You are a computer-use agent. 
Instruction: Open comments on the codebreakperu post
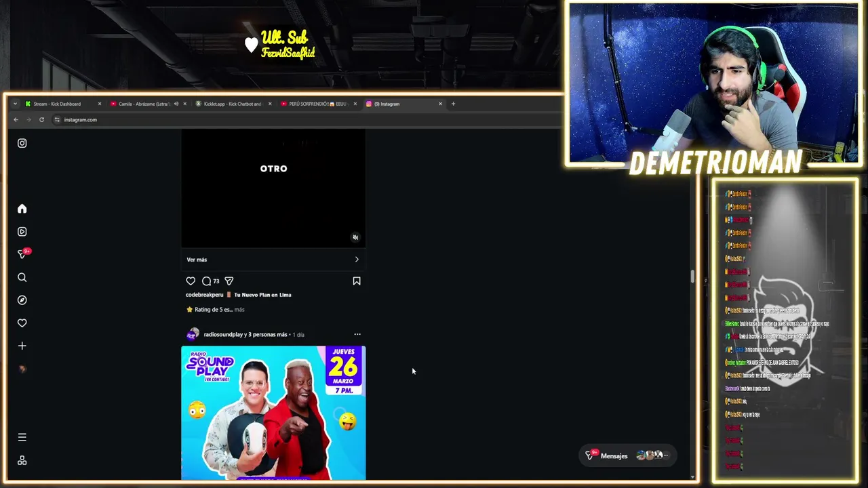point(206,281)
